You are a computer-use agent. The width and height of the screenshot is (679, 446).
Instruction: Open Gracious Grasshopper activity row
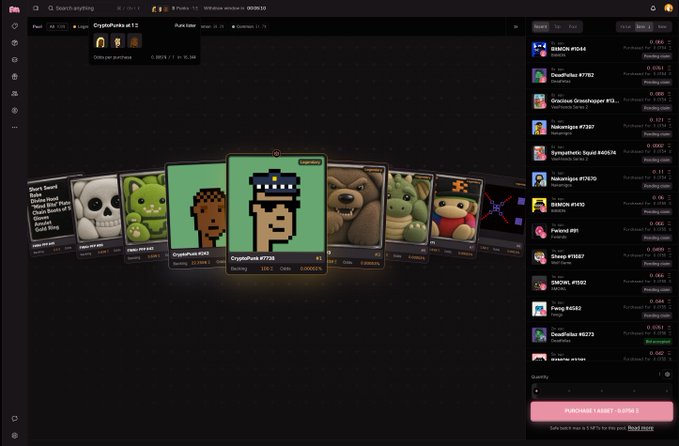click(601, 101)
